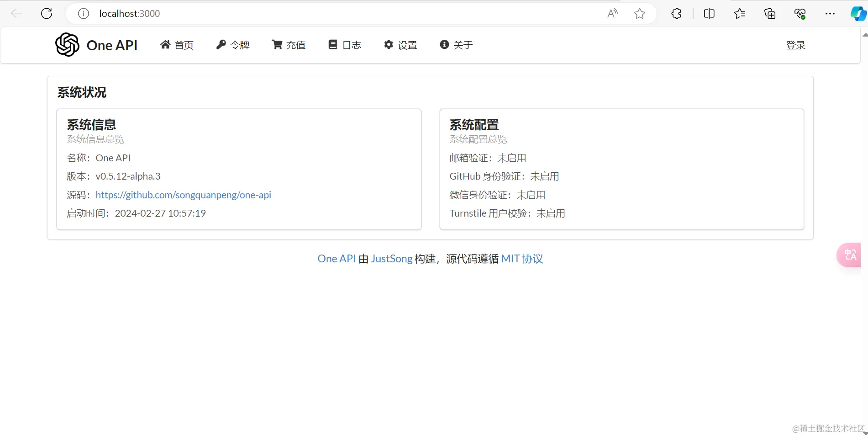Image resolution: width=868 pixels, height=436 pixels.
Task: Open the JustSong author link
Action: [x=391, y=258]
